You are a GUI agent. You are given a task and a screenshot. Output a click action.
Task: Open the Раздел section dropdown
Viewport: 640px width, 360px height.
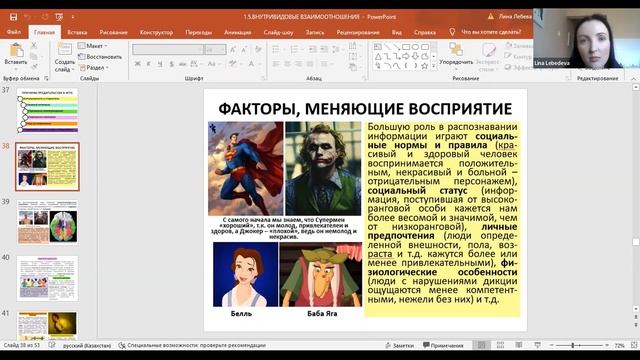pos(93,67)
